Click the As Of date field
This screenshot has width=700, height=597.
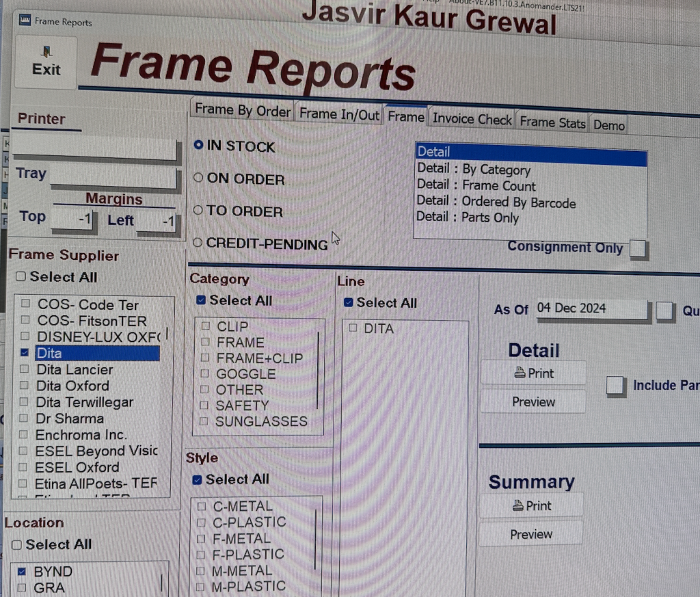pos(592,308)
